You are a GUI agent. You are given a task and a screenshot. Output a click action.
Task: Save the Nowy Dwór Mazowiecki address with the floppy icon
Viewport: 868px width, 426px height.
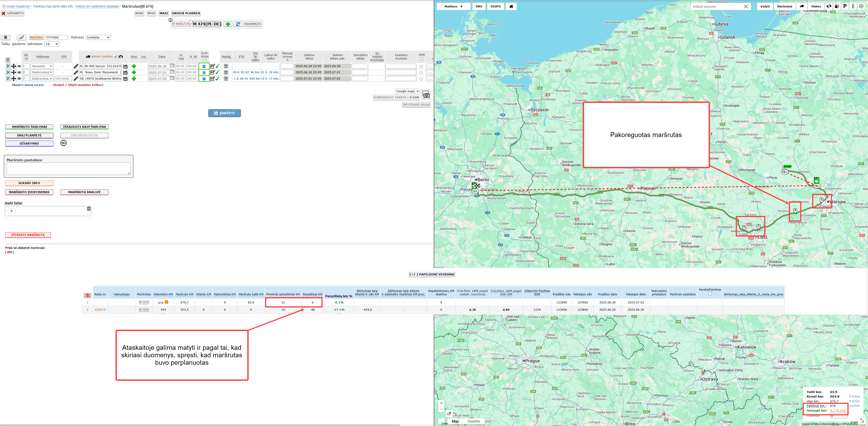click(125, 72)
